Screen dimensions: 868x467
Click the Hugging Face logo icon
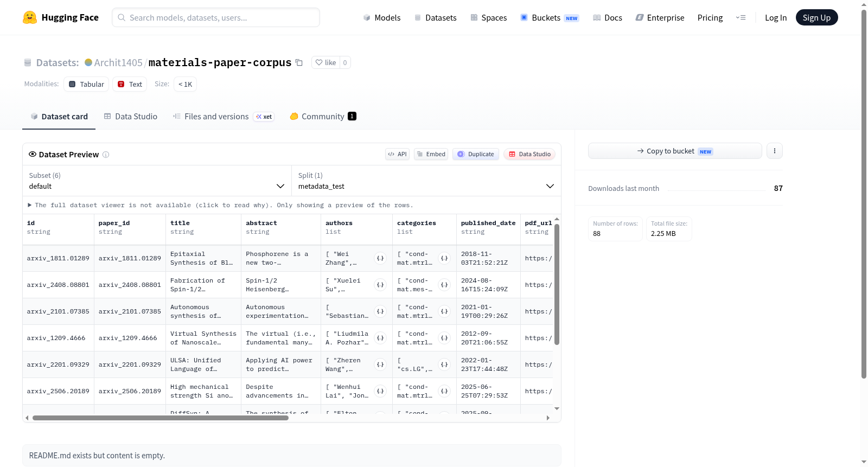(30, 17)
